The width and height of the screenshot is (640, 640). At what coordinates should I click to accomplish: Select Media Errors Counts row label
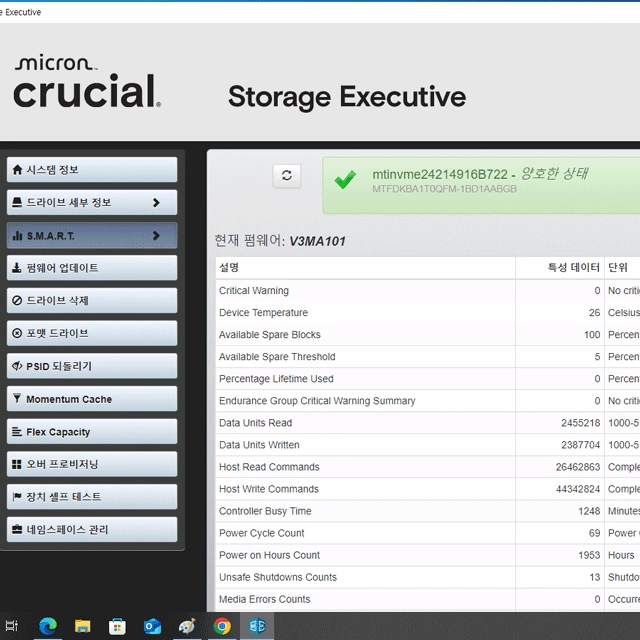tap(264, 599)
